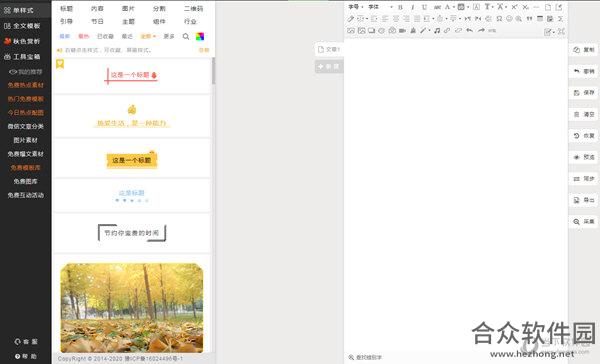
Task: Click the 恢复 restore button on right panel
Action: pos(584,135)
